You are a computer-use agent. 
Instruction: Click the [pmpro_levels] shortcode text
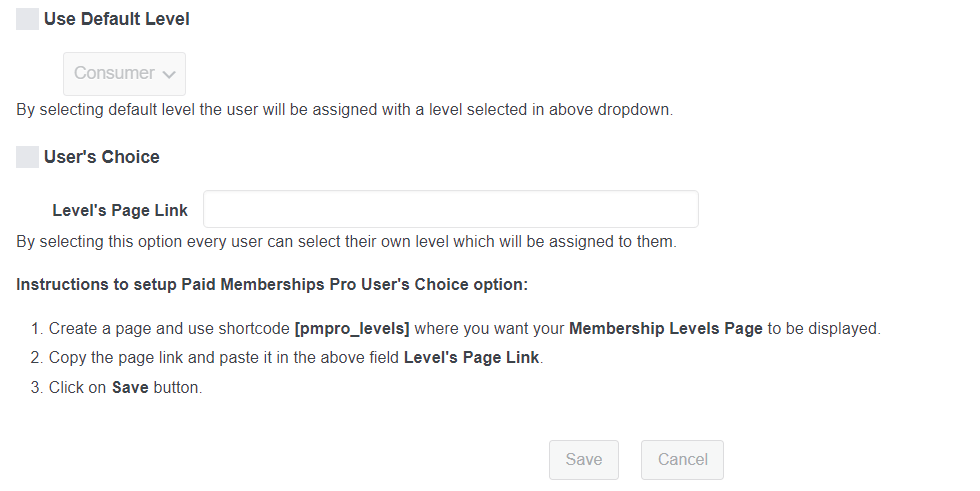(352, 329)
